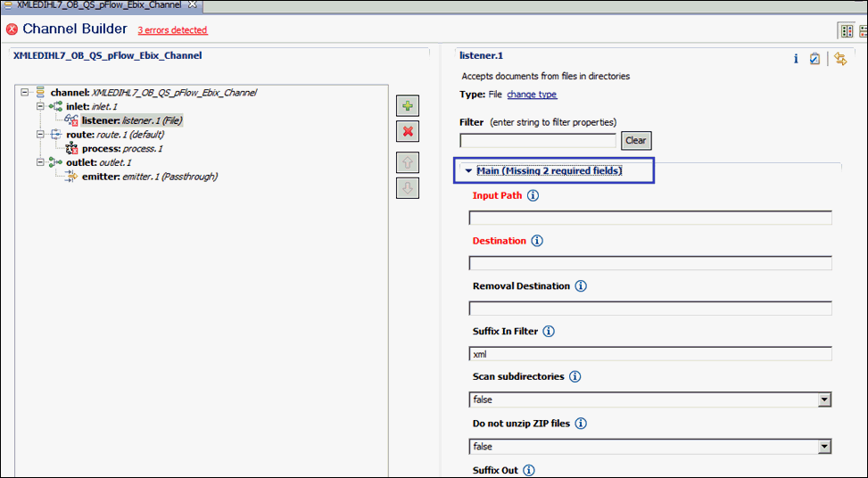This screenshot has width=868, height=478.
Task: Click the Filter properties text field
Action: coord(538,141)
